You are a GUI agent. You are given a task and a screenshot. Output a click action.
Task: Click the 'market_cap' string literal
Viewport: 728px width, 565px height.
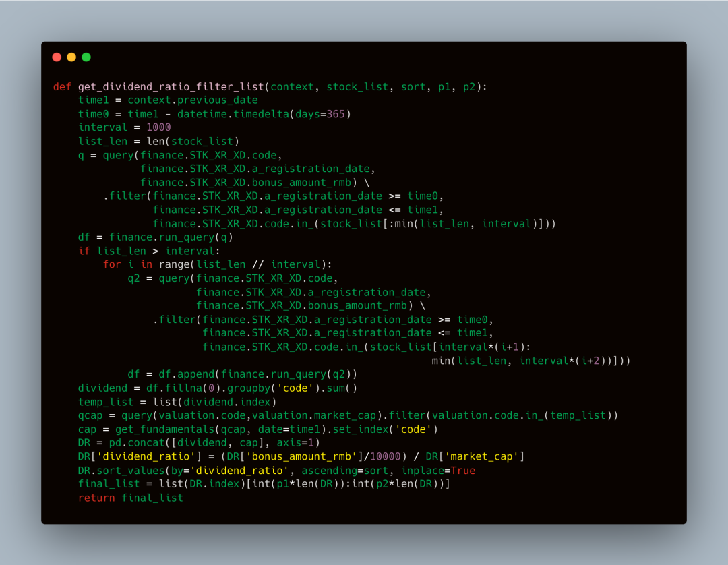481,457
